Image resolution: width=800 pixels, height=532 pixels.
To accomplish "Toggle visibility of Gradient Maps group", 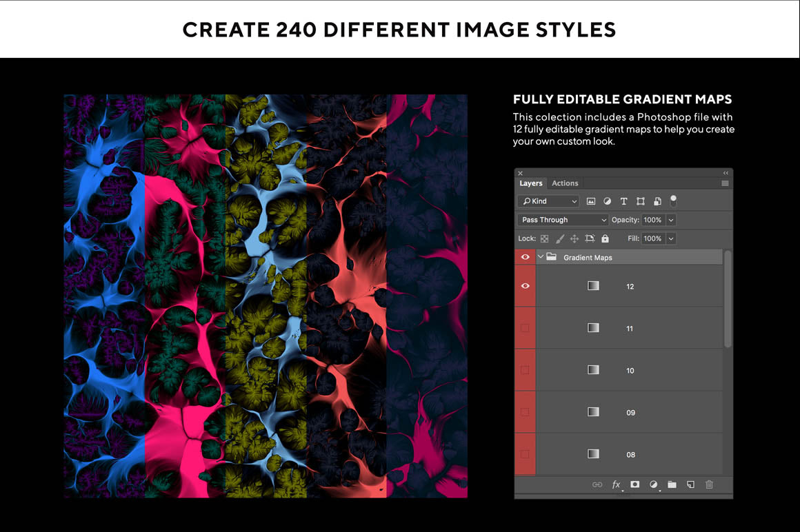I will [525, 257].
